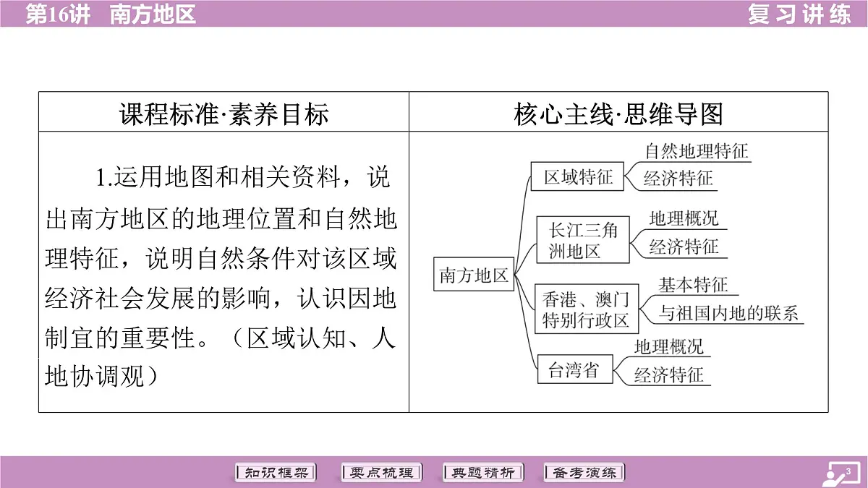Screen dimensions: 868x488
Task: Click 经济特征 under 区域特征
Action: click(x=678, y=178)
